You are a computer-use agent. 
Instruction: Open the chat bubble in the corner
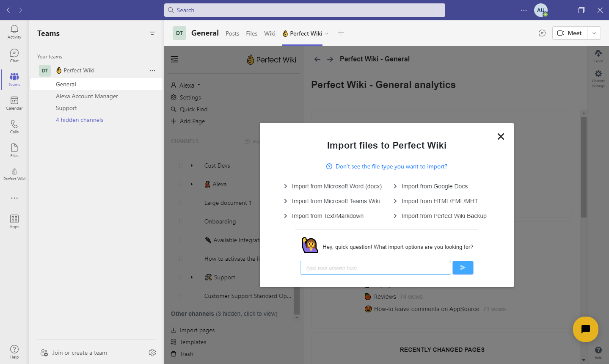tap(585, 329)
